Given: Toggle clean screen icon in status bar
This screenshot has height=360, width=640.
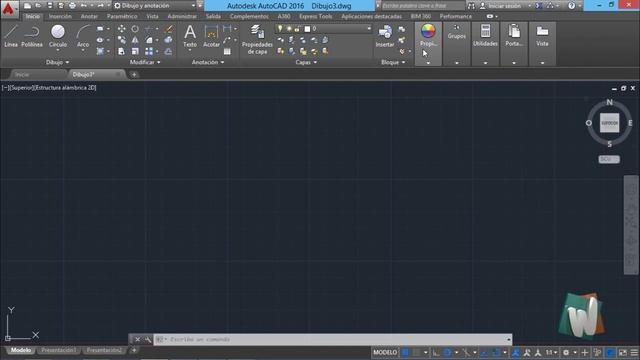Looking at the screenshot, I should point(623,352).
